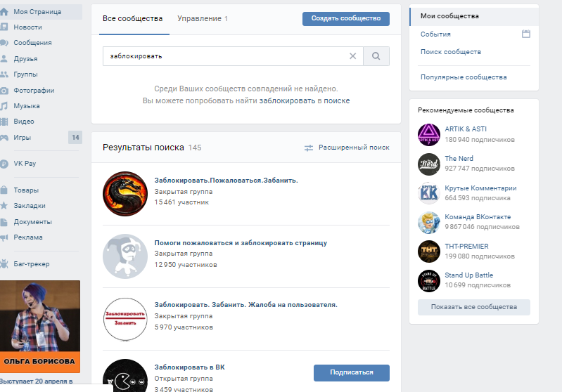Screen dimensions: 562x392
Task: Open The Nerd name link
Action: tap(459, 159)
